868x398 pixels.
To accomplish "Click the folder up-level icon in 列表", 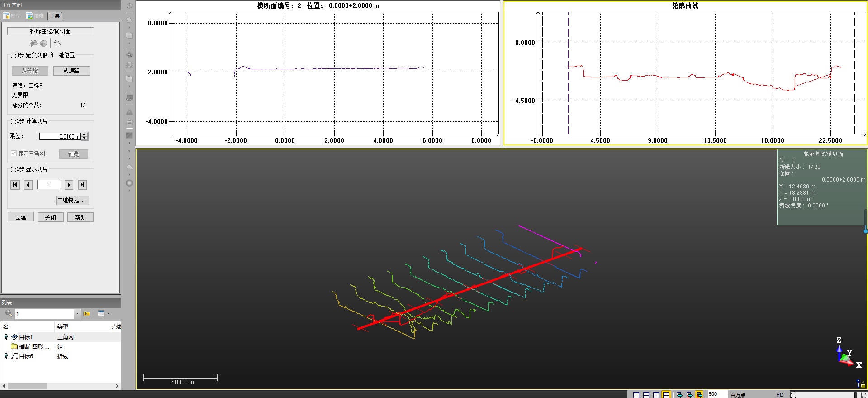I will (x=87, y=313).
